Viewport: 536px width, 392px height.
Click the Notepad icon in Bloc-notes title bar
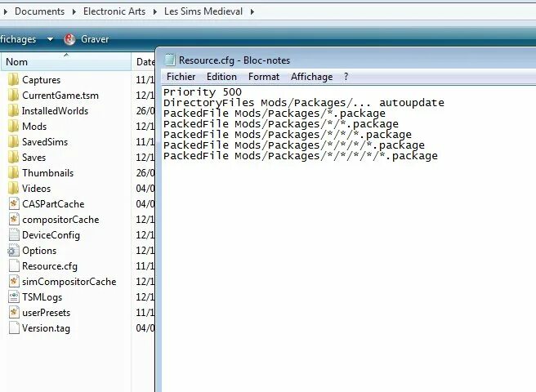point(170,60)
